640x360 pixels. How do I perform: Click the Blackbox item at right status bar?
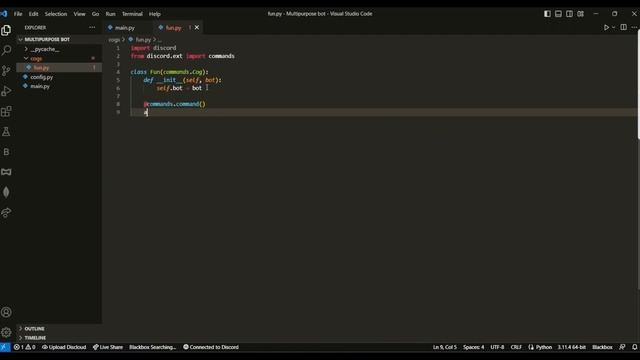(602, 347)
